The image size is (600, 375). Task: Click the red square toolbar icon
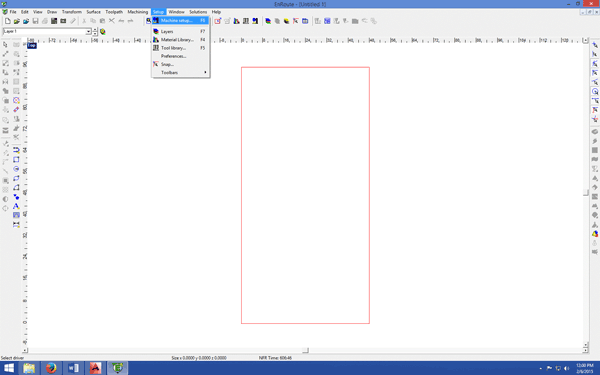pos(218,21)
